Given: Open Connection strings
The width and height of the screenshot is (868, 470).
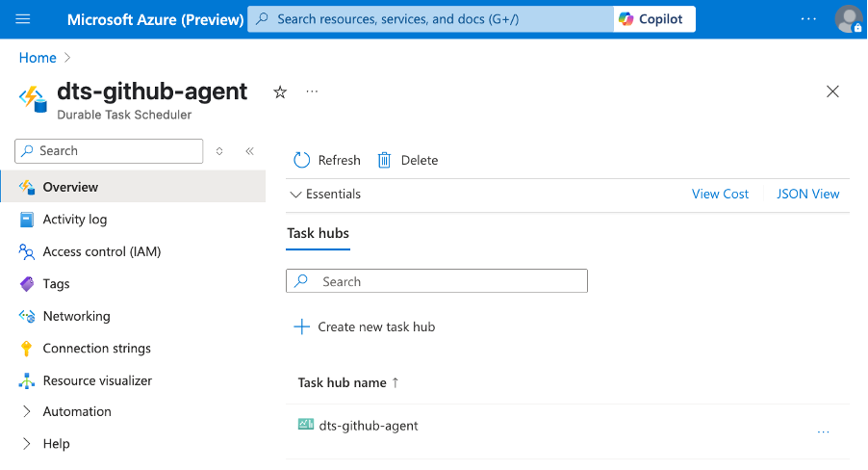Looking at the screenshot, I should tap(133, 348).
